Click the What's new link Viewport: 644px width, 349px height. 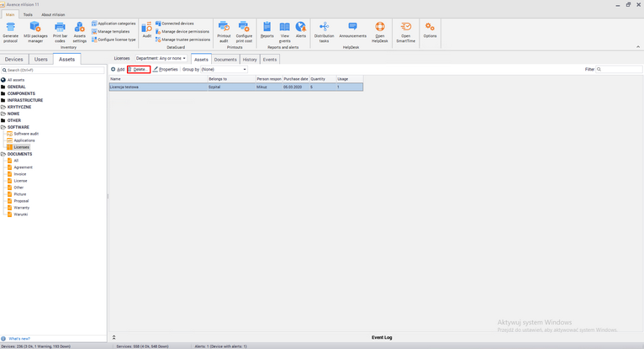[x=19, y=339]
